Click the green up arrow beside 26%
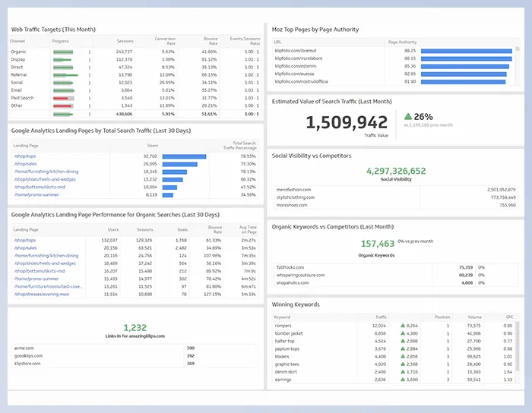532x413 pixels. click(x=407, y=117)
